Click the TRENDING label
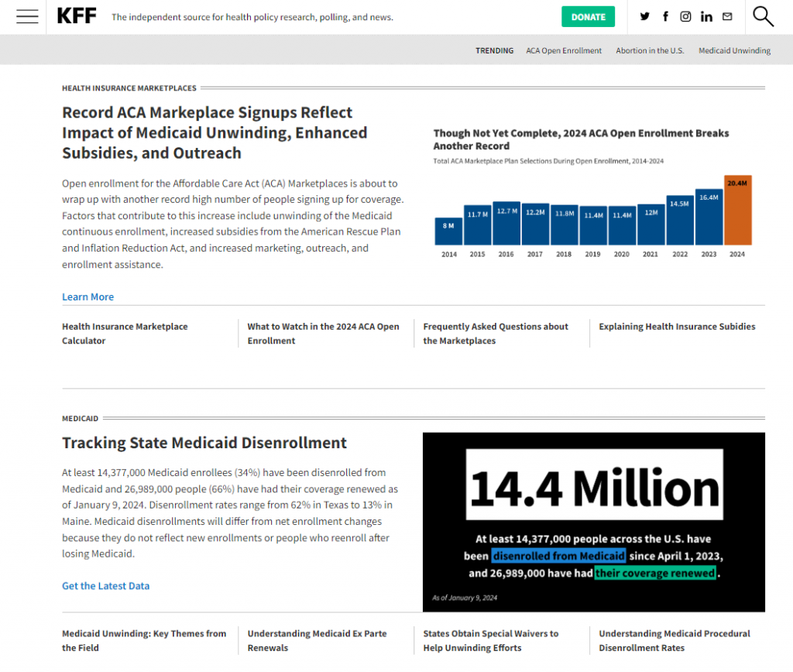Screen dimensions: 793x672 tap(494, 50)
